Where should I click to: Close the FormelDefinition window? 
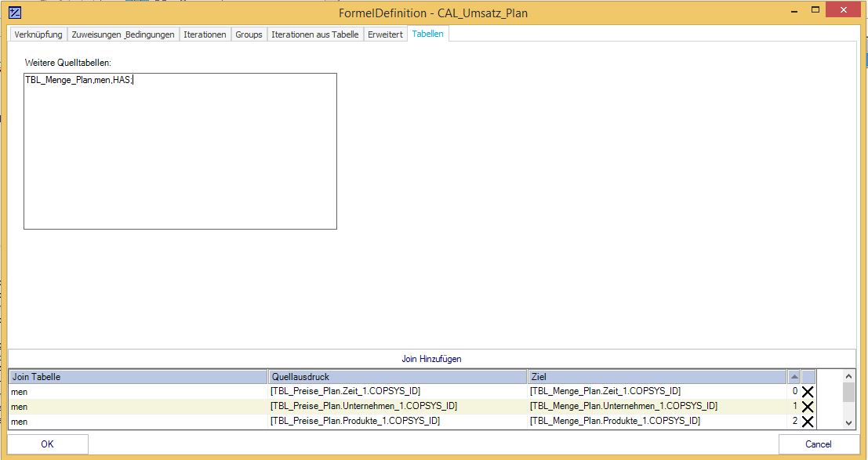pos(843,10)
